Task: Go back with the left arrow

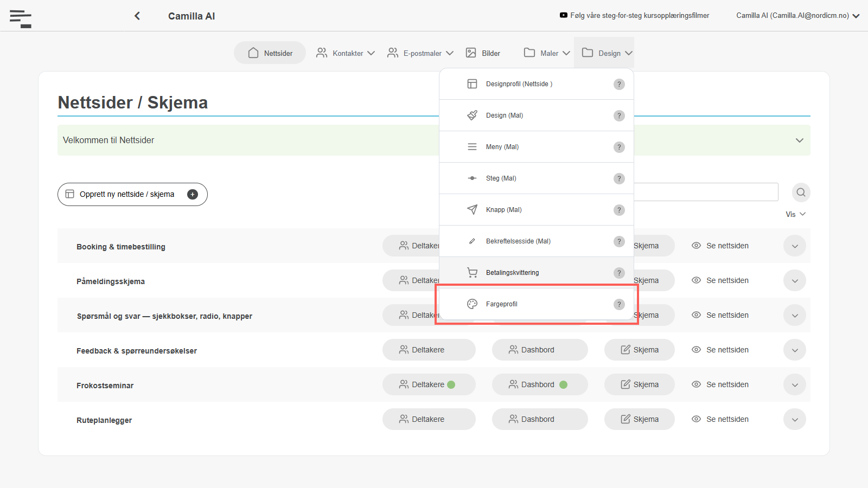Action: click(x=137, y=16)
